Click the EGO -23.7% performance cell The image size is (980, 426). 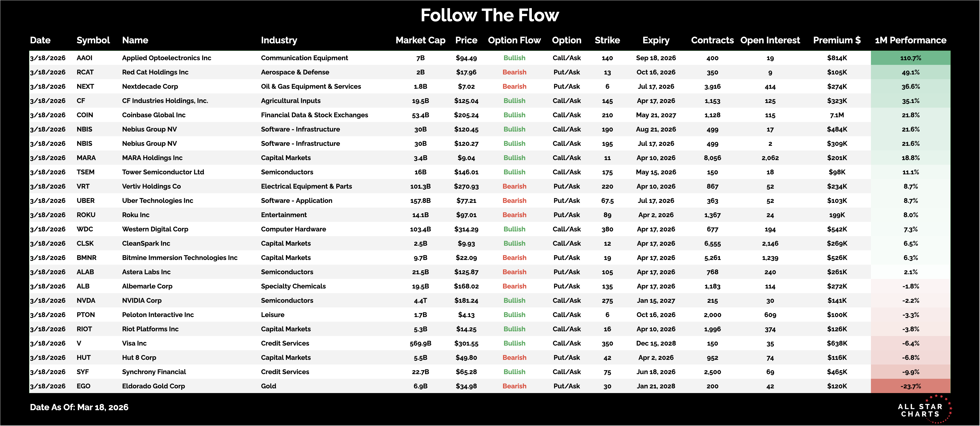click(910, 386)
